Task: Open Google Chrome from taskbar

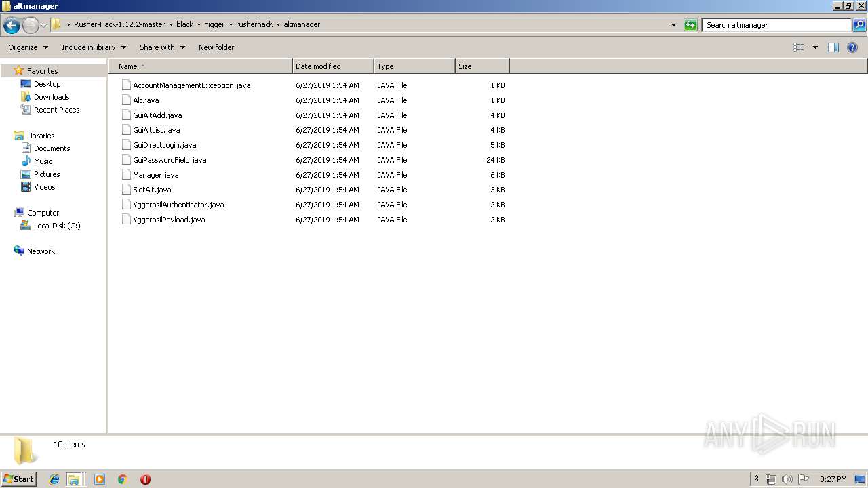Action: [122, 479]
